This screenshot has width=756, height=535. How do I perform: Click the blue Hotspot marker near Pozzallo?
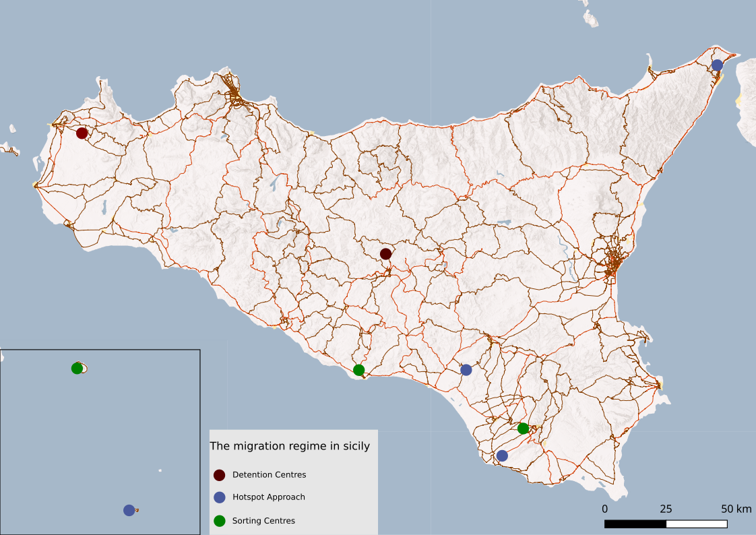click(501, 457)
